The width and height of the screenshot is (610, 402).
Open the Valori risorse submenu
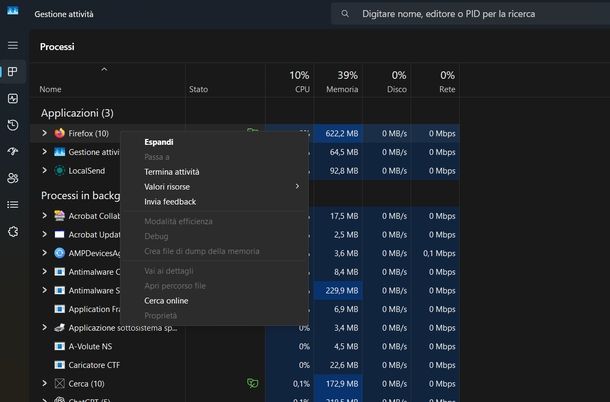coord(215,187)
